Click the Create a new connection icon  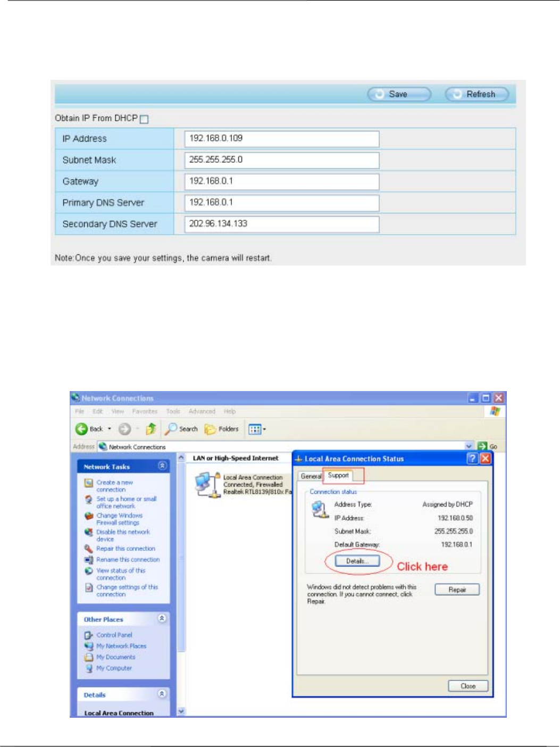pos(89,483)
